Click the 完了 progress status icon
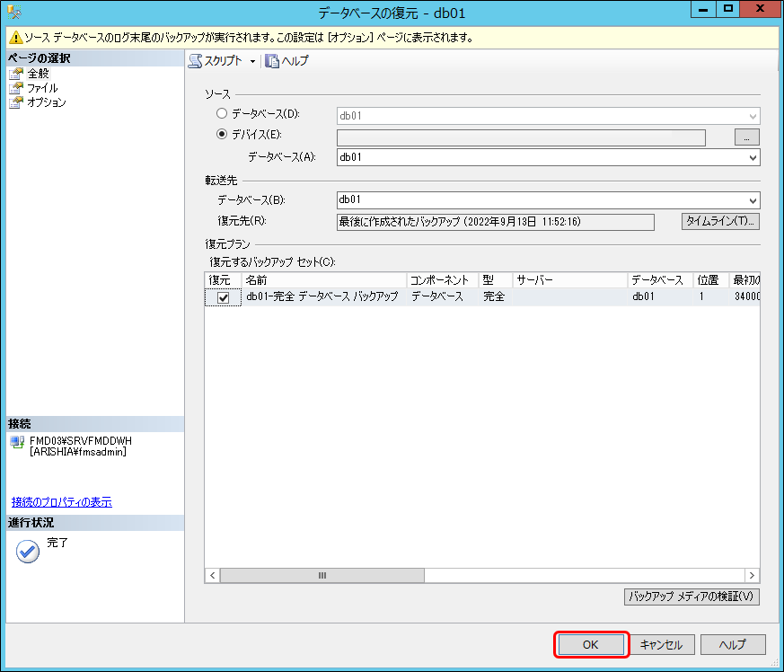This screenshot has height=672, width=784. click(x=28, y=552)
